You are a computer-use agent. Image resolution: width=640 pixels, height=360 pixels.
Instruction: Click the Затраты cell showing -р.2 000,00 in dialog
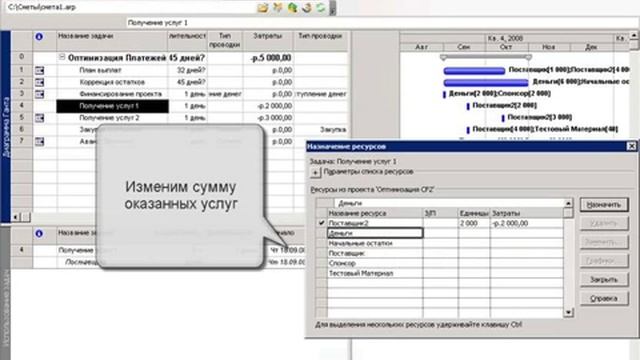(x=527, y=223)
